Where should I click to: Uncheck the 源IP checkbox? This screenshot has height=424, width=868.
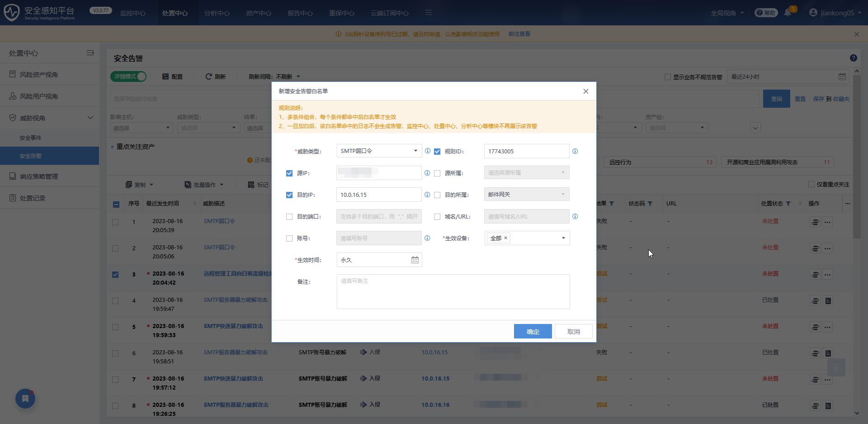tap(289, 173)
